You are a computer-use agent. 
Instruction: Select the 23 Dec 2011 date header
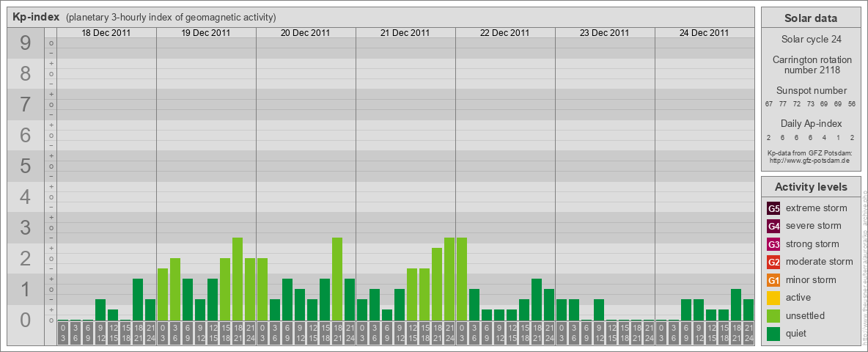(605, 33)
